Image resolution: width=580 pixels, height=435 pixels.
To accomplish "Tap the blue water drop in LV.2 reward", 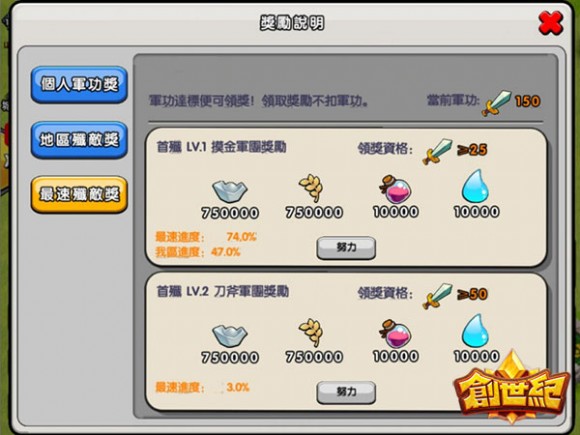I will (x=475, y=330).
